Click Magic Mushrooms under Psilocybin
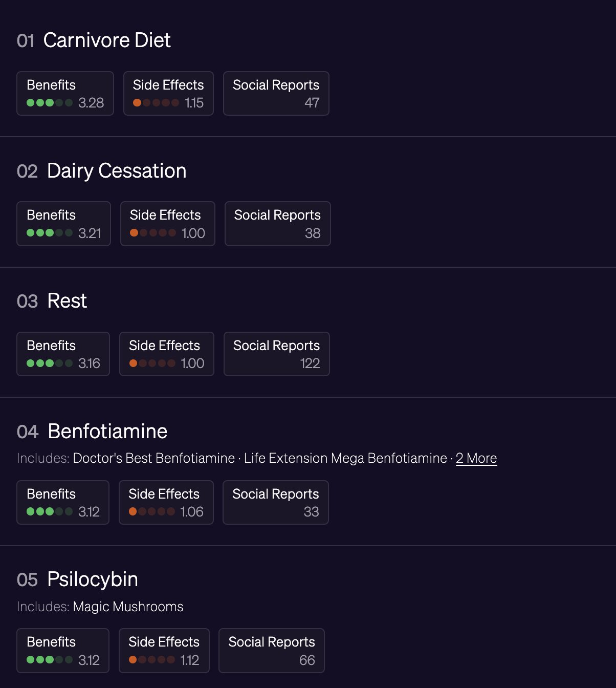This screenshot has height=688, width=616. [x=128, y=607]
